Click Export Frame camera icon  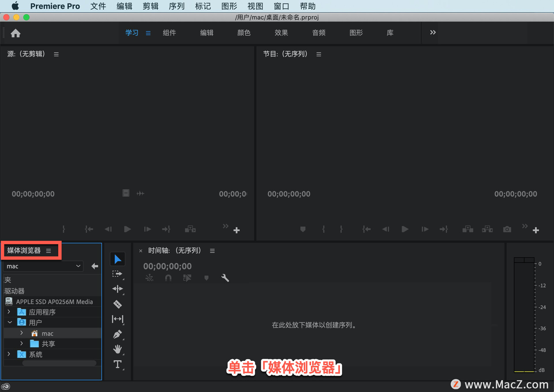coord(507,229)
